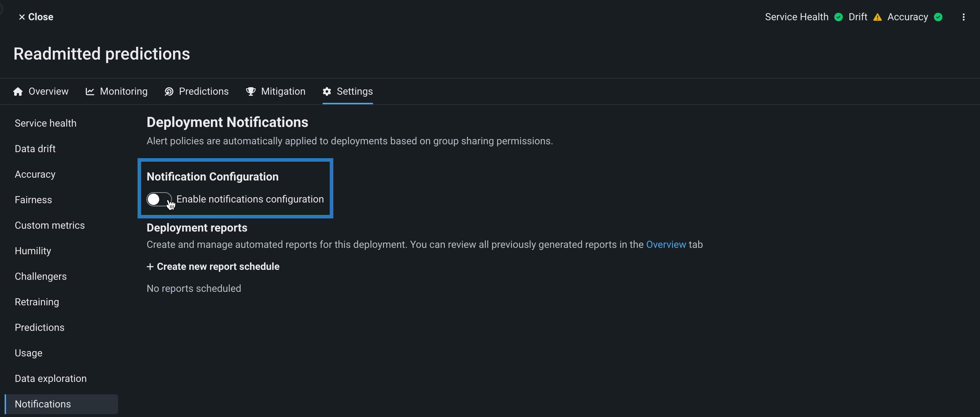The width and height of the screenshot is (980, 417).
Task: Click the Monitoring chart icon
Action: click(90, 92)
